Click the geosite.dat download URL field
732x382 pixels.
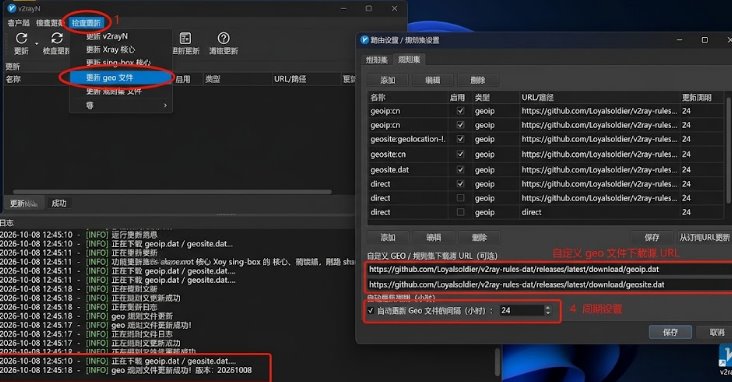(x=549, y=284)
